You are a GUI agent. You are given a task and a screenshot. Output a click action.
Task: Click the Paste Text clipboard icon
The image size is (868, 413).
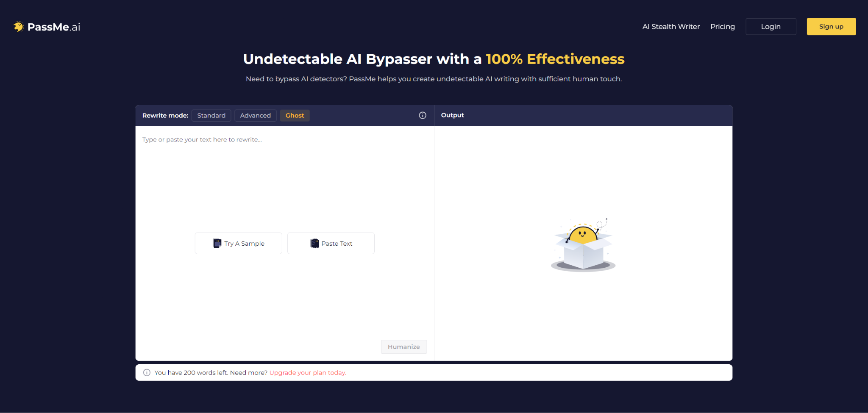[x=314, y=244]
